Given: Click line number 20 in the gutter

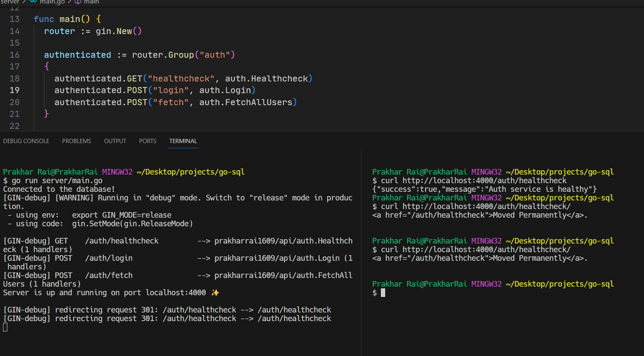Looking at the screenshot, I should click(x=15, y=102).
